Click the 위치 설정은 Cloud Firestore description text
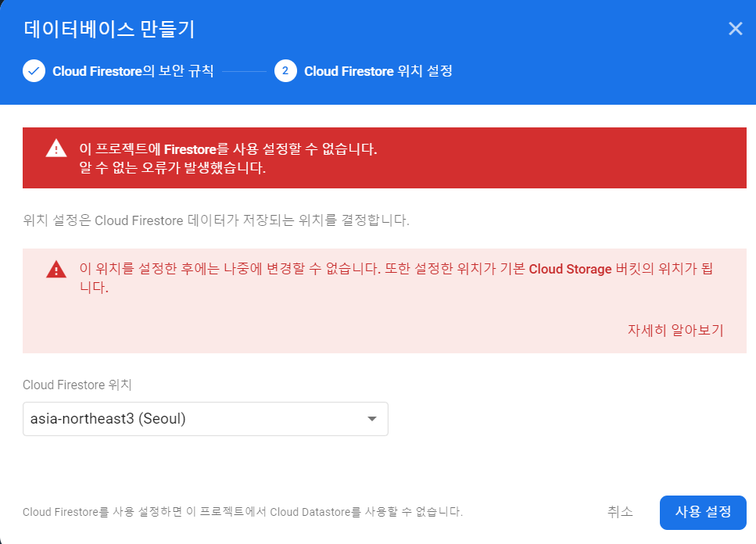Screen dimensions: 756x544 click(x=216, y=220)
